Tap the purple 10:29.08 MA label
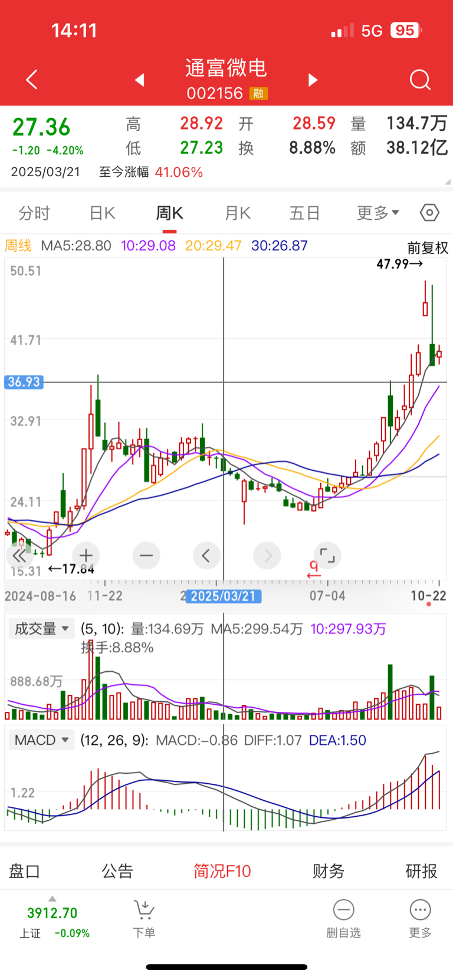The width and height of the screenshot is (453, 980). pos(148,246)
